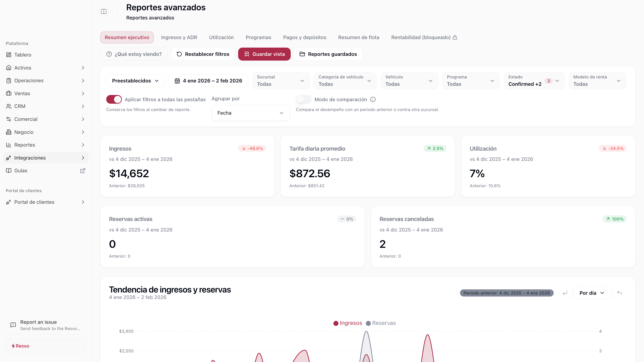The image size is (644, 362).
Task: Click Restablecer filtros button
Action: [203, 54]
